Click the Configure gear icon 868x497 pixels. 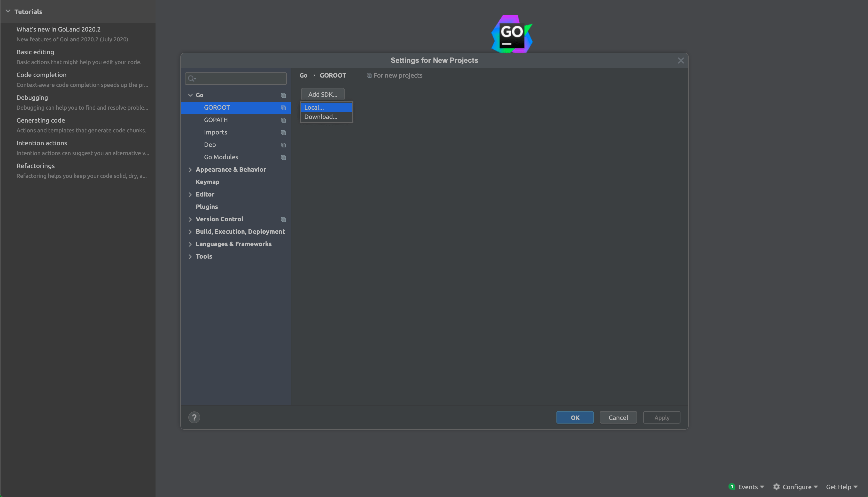[776, 487]
